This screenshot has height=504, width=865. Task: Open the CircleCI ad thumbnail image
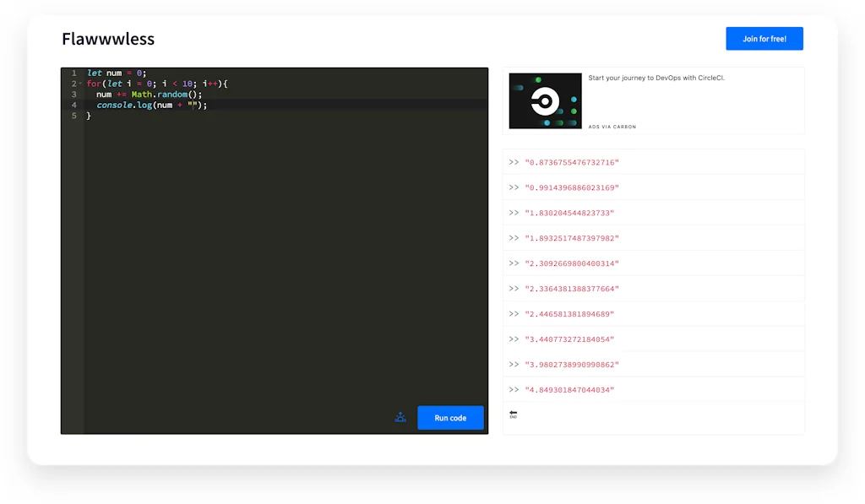point(545,101)
